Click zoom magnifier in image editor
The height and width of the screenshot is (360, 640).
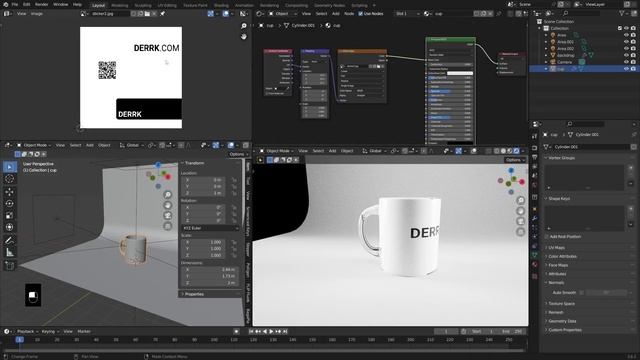coord(244,26)
